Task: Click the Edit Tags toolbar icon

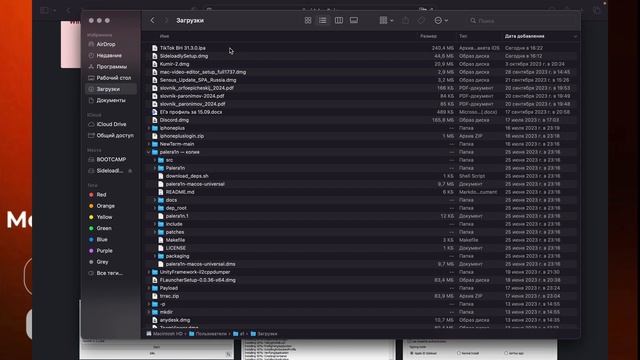Action: tap(421, 20)
